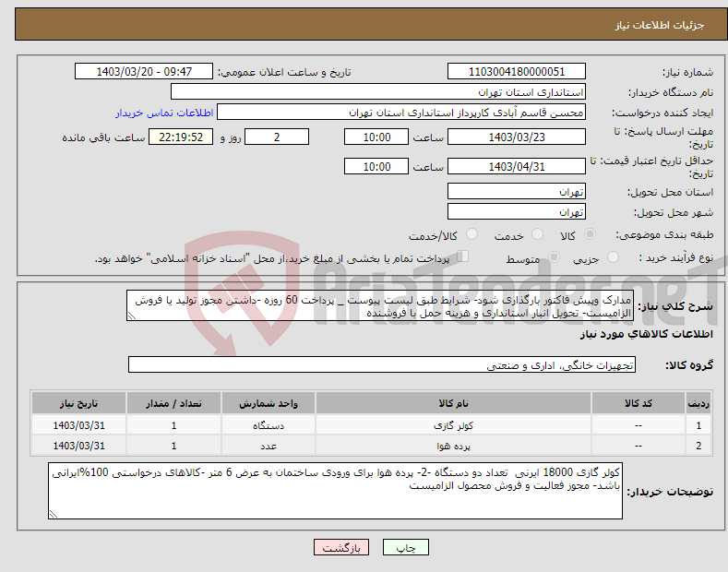Click the بازگشت back button
The width and height of the screenshot is (728, 572).
[341, 548]
